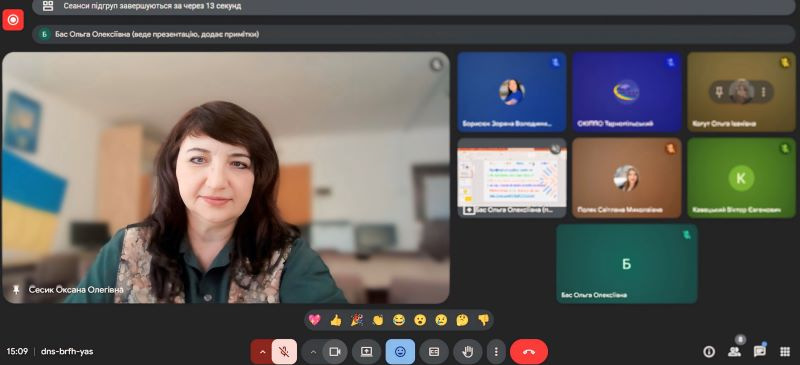This screenshot has width=800, height=365.
Task: Open meeting details info icon
Action: click(709, 351)
